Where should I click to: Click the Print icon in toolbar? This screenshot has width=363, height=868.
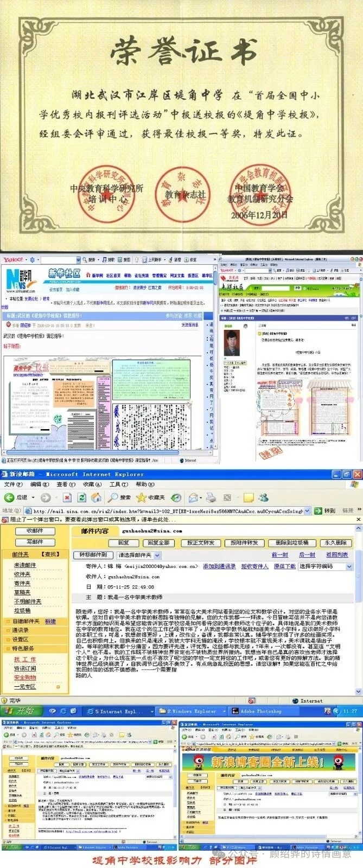(x=211, y=497)
